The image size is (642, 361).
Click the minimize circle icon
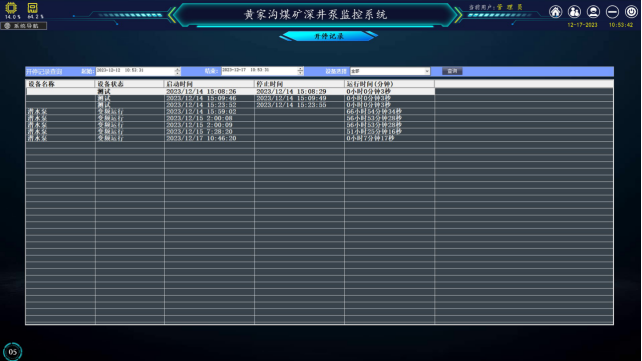(613, 12)
